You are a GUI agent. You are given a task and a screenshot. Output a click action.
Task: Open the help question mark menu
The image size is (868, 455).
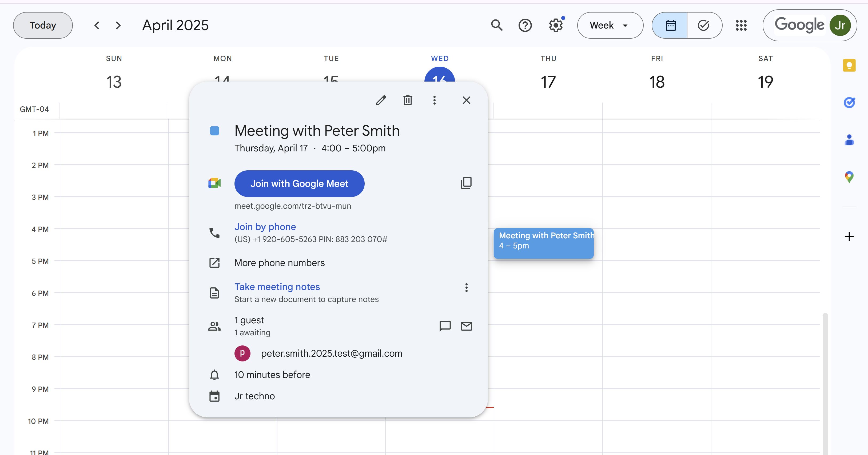(x=525, y=25)
